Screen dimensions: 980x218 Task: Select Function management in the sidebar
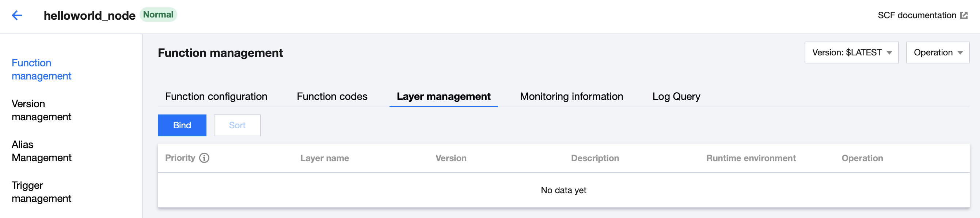[x=41, y=70]
